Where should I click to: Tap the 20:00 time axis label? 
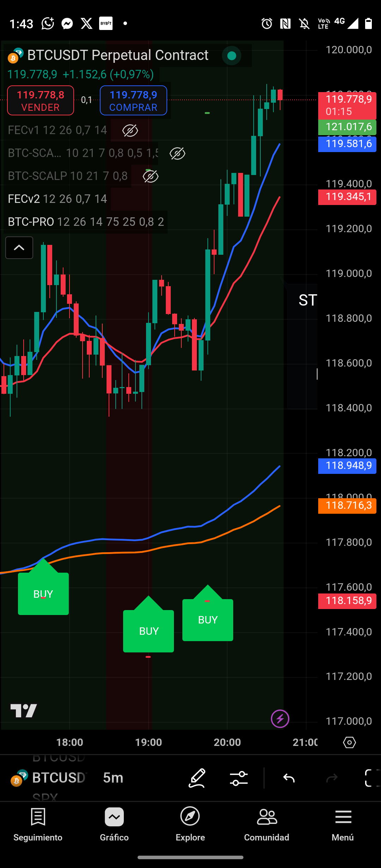pos(227,742)
